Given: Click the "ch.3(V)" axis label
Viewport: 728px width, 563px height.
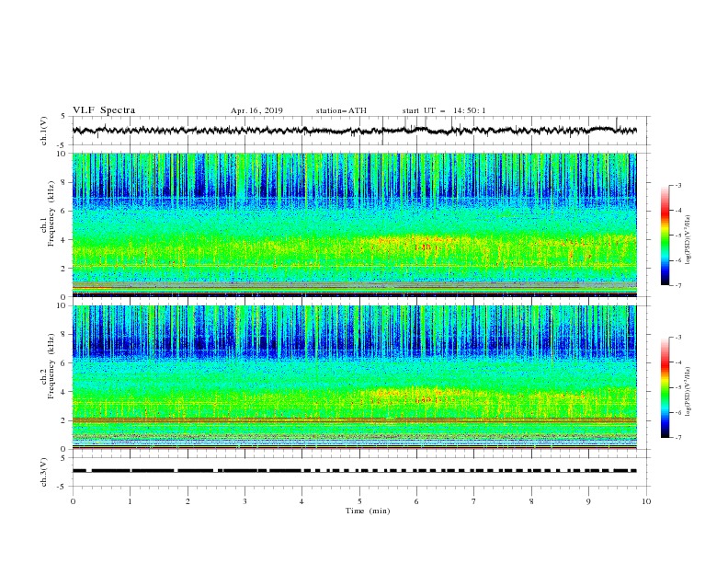Looking at the screenshot, I should 44,472.
